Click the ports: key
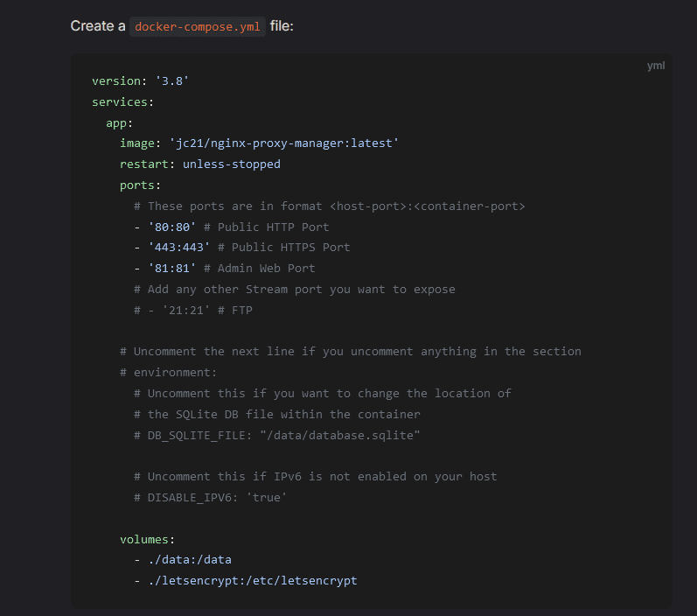697x616 pixels. [x=141, y=185]
